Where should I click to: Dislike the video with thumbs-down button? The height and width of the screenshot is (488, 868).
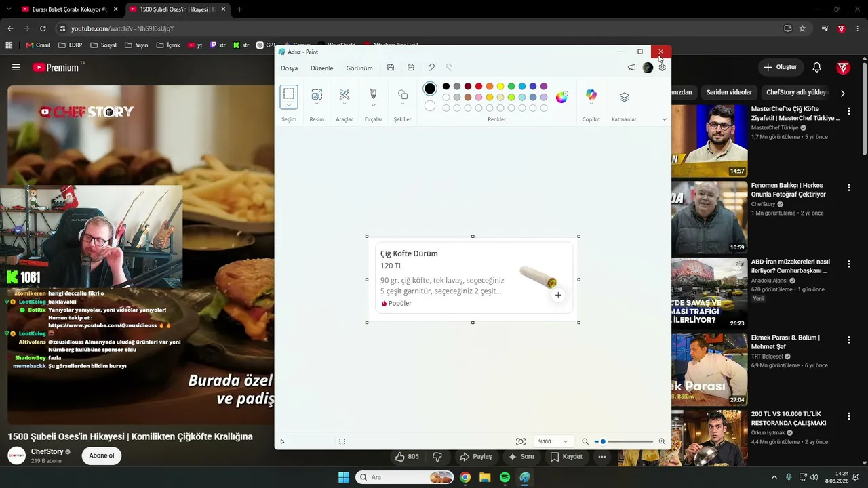pyautogui.click(x=437, y=457)
